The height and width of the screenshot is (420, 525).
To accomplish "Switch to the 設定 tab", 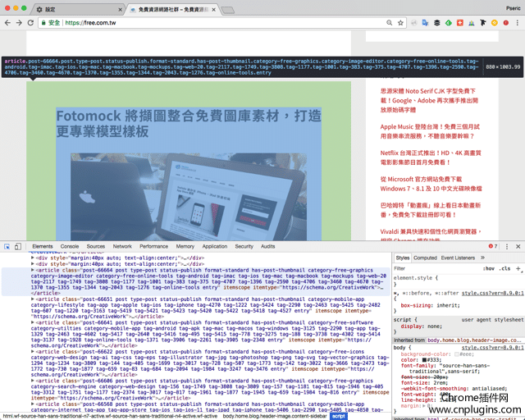I will 77,9.
